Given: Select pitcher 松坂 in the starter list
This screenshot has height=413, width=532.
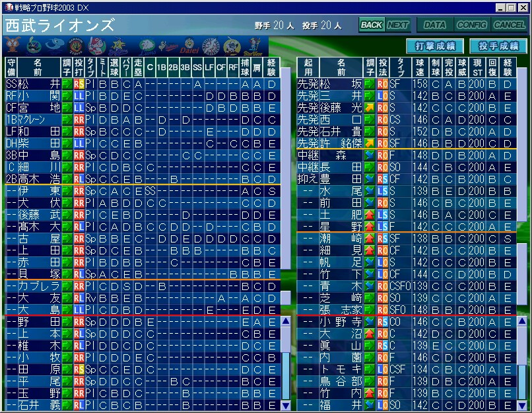Looking at the screenshot, I should pyautogui.click(x=341, y=84).
